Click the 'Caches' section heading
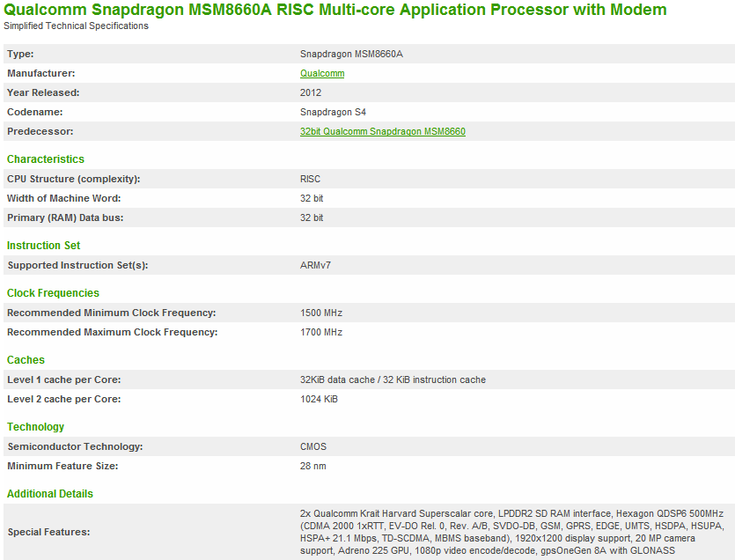 (x=26, y=360)
